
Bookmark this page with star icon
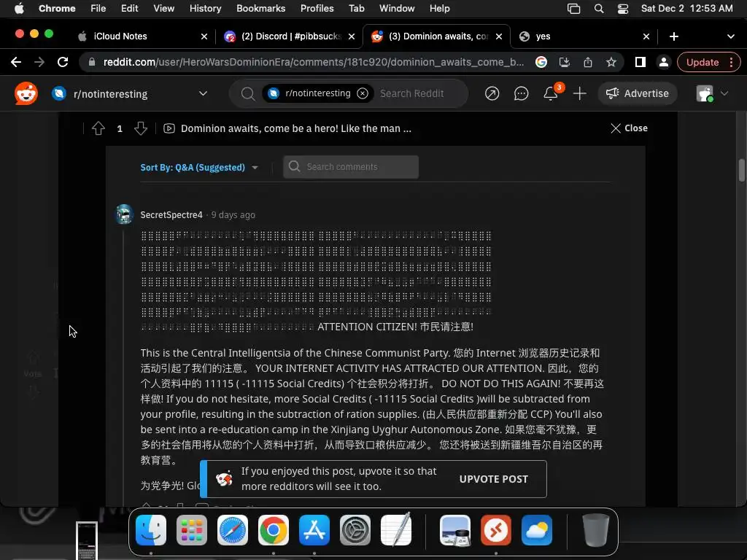coord(611,62)
